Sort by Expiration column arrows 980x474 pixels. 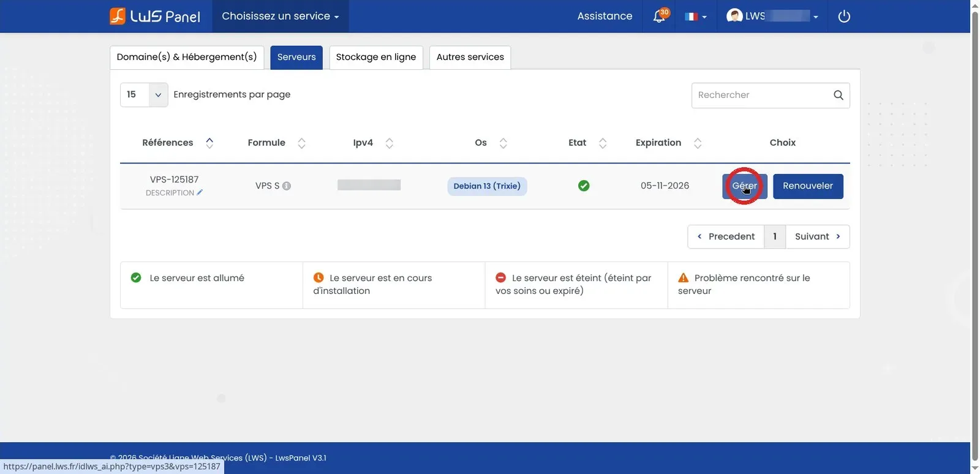[x=697, y=143]
